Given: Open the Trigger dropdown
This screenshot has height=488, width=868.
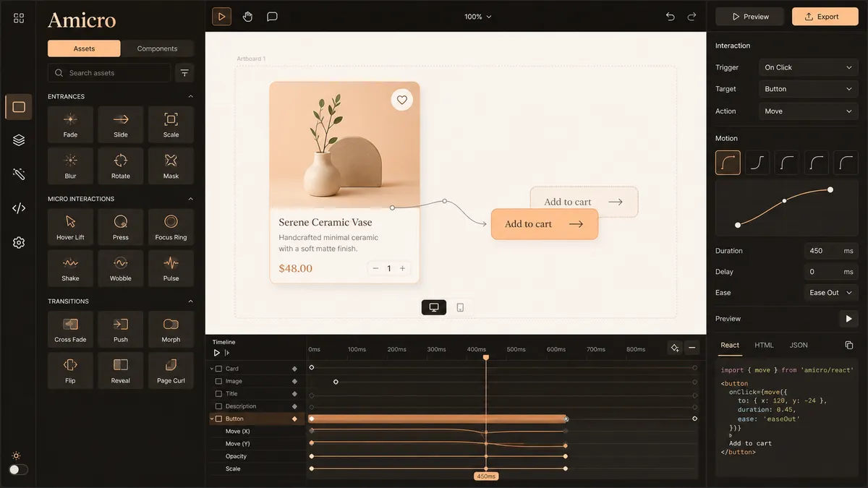Looking at the screenshot, I should coord(809,67).
